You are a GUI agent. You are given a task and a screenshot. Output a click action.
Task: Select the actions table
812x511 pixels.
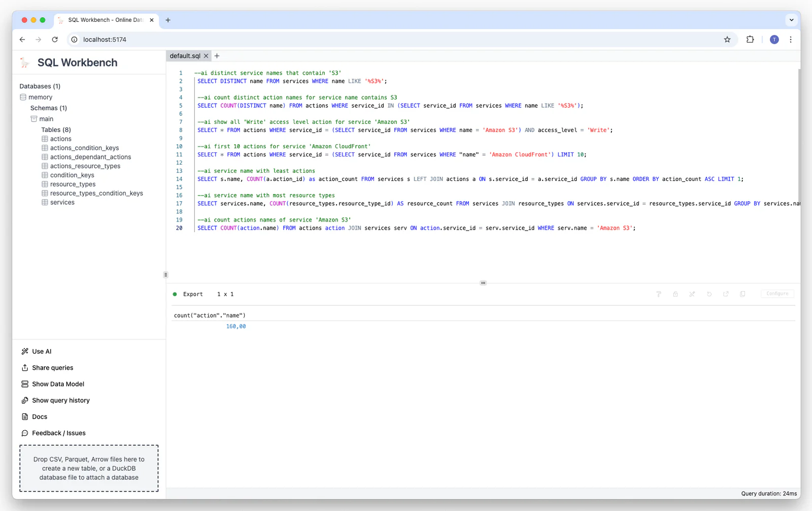60,139
